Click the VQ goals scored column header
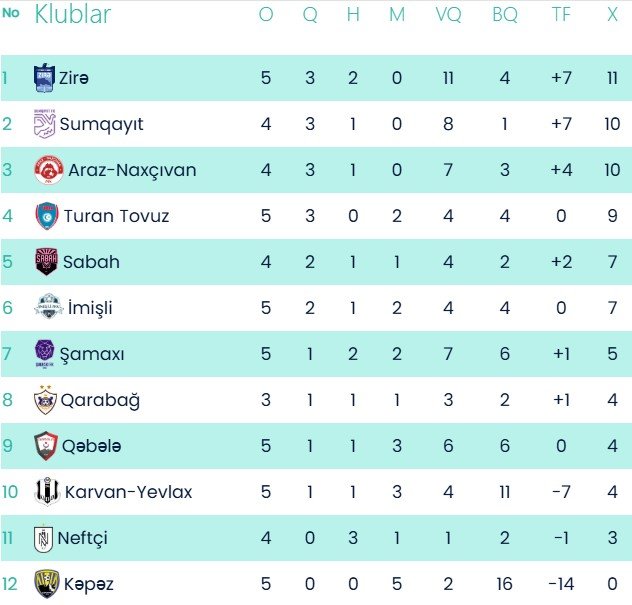The height and width of the screenshot is (605, 632). 448,14
